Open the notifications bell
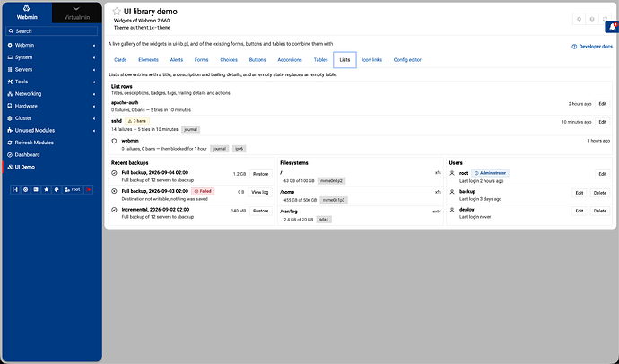 coord(613,27)
